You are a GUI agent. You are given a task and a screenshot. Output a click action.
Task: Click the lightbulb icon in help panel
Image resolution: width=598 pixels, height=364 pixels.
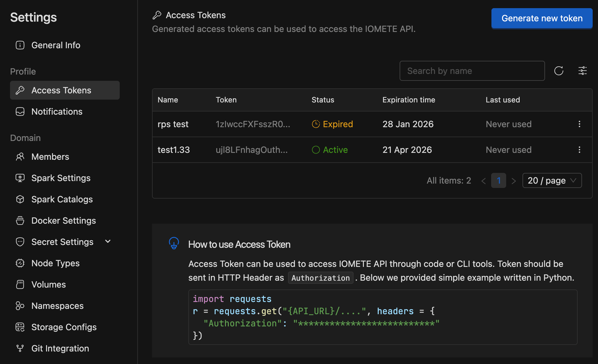click(x=174, y=243)
